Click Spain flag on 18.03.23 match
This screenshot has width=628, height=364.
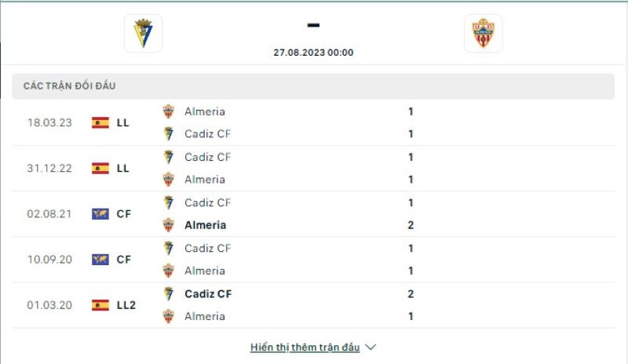click(x=100, y=122)
